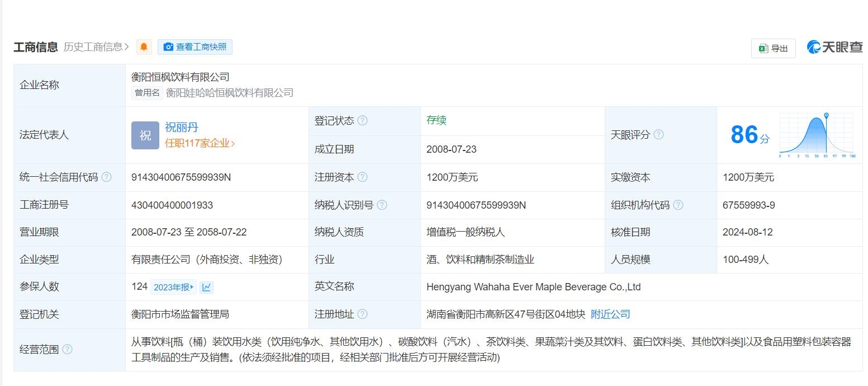Click the 经营范围 business scope description text
Image resolution: width=868 pixels, height=386 pixels.
coord(491,350)
